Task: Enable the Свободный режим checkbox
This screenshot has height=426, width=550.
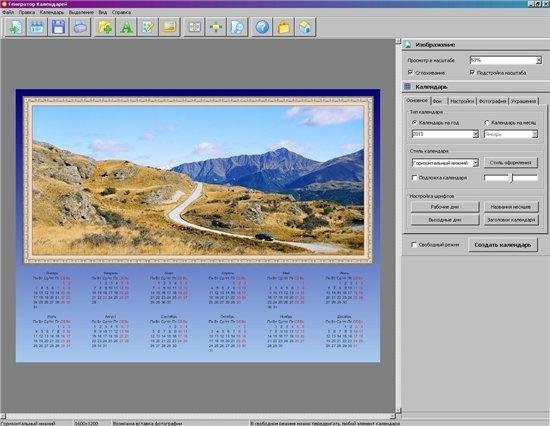Action: point(414,245)
